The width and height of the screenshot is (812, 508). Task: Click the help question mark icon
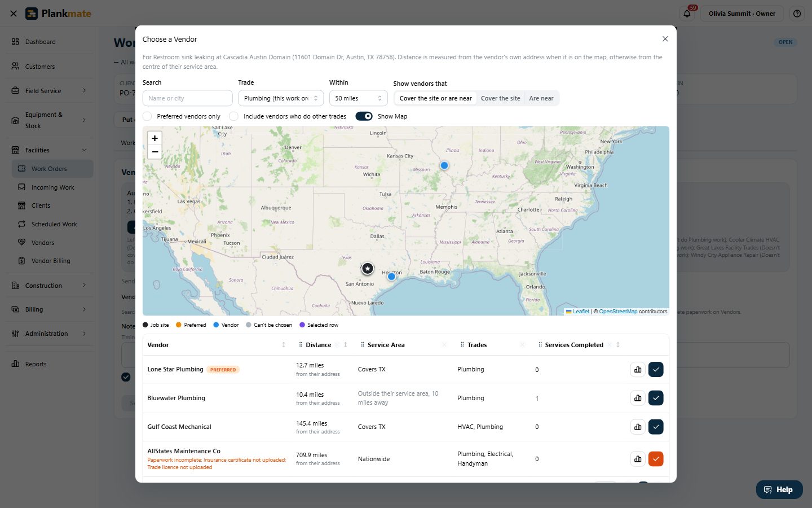(797, 14)
